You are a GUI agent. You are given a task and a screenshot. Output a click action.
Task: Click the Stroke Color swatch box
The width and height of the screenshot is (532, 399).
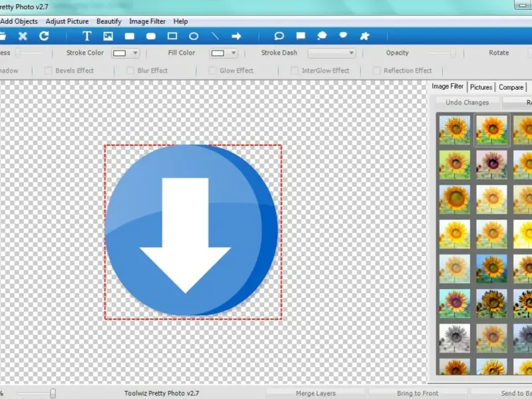120,53
